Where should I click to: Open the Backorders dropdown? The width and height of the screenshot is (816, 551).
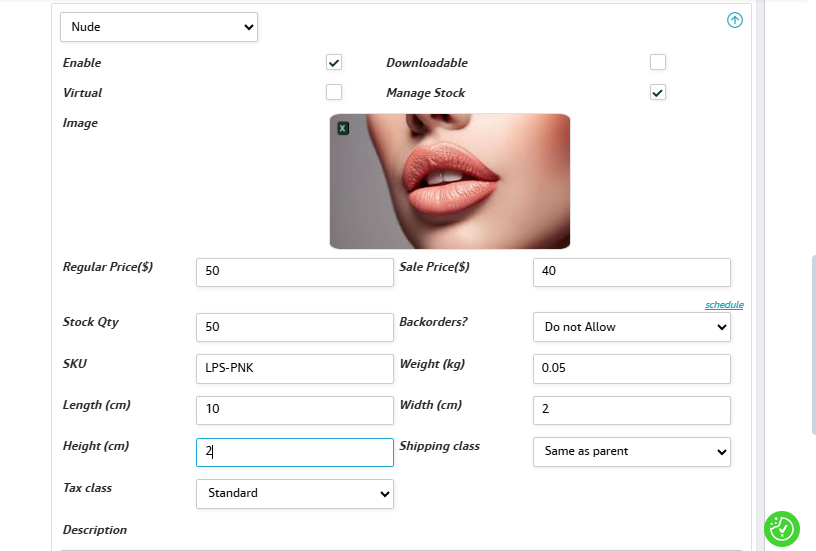pos(632,327)
